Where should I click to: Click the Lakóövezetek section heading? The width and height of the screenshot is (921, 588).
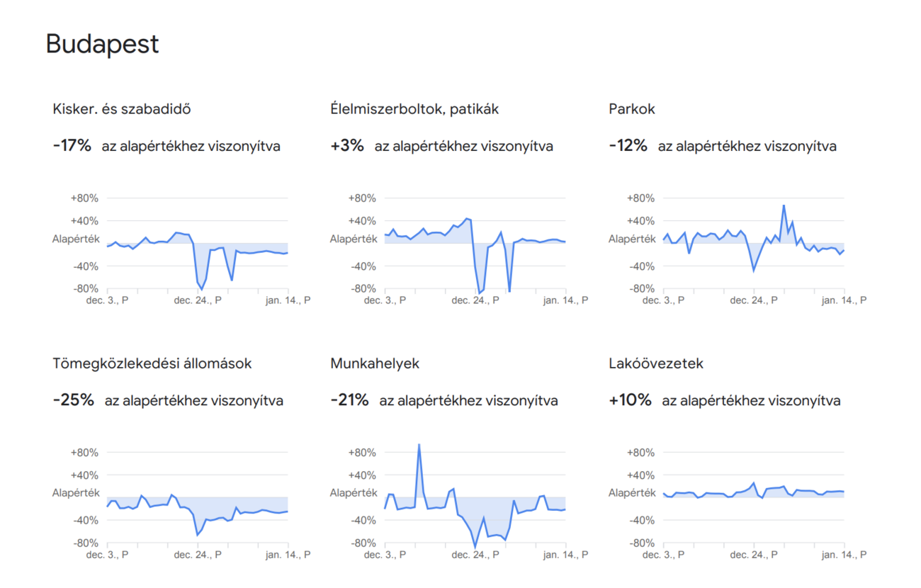pyautogui.click(x=655, y=363)
